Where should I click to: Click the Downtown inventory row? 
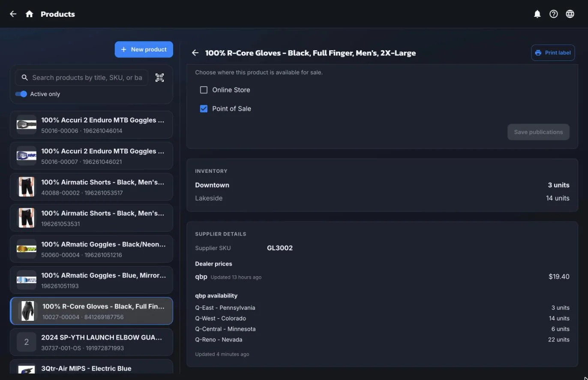point(382,185)
